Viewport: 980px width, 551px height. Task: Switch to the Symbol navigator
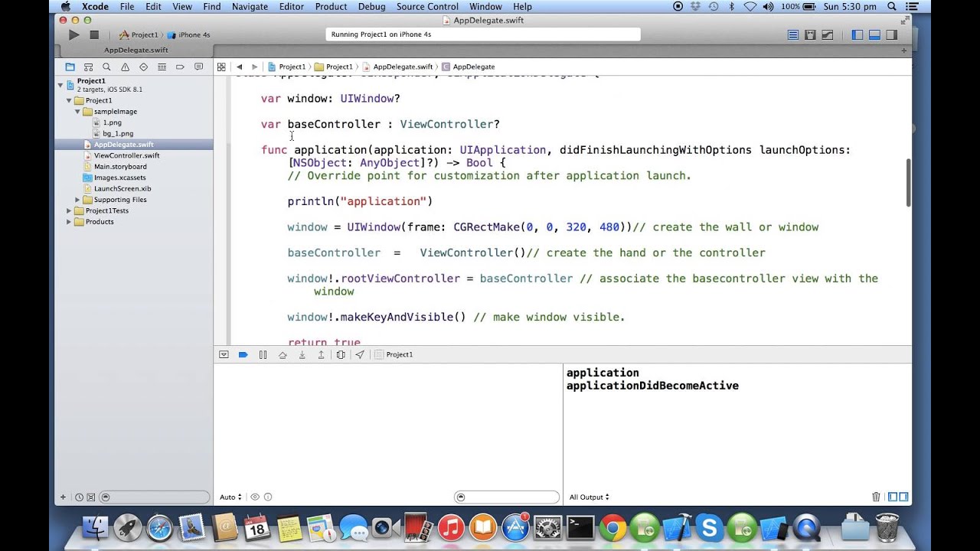point(88,67)
